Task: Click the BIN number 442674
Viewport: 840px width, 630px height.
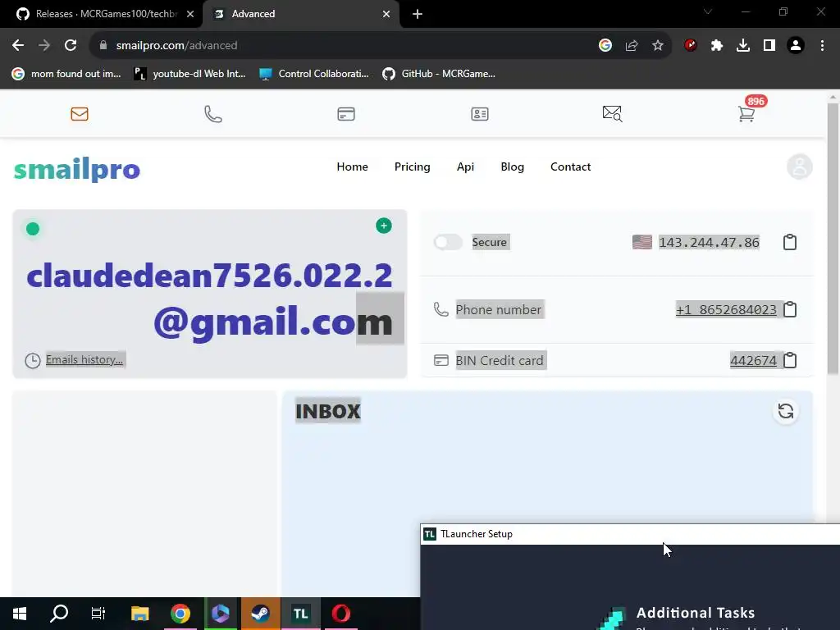Action: (x=753, y=360)
